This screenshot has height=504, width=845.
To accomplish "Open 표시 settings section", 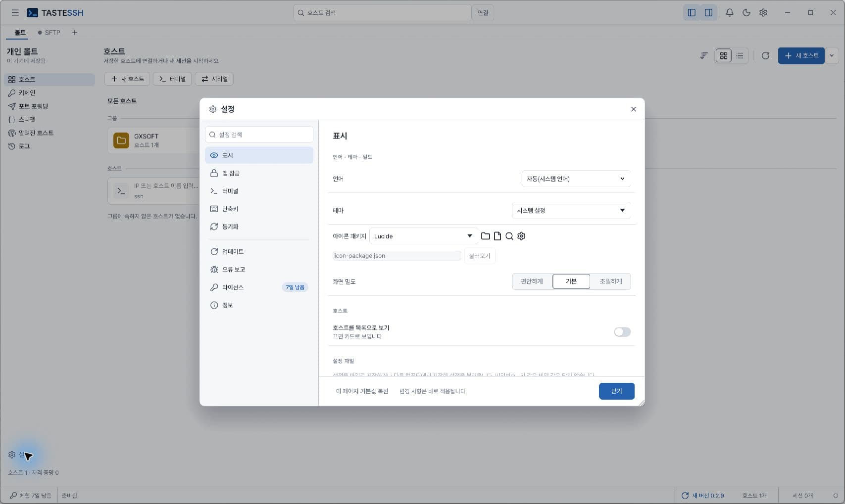I will click(259, 155).
